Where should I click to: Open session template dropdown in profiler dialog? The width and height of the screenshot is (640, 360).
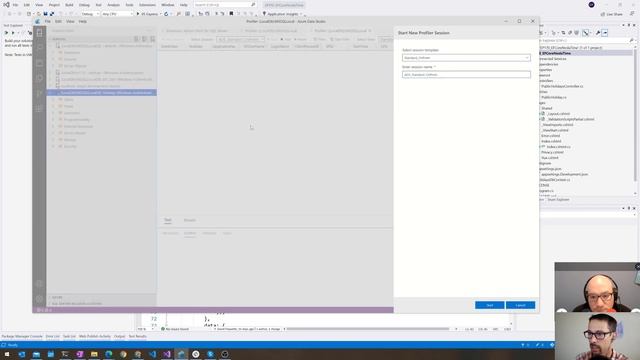466,58
